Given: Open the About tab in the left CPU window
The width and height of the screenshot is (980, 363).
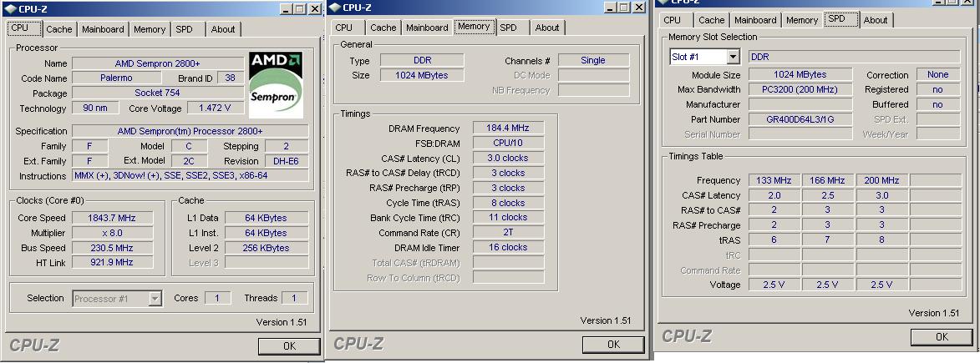Looking at the screenshot, I should coord(223,29).
